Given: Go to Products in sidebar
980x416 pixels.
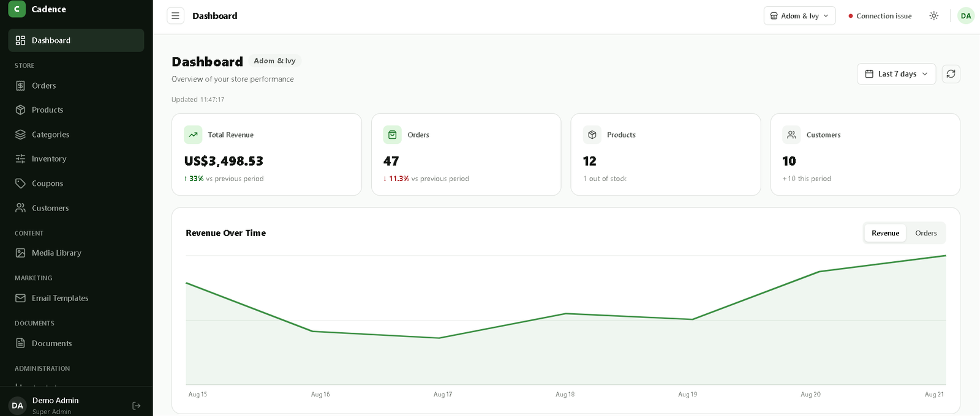Looking at the screenshot, I should pyautogui.click(x=76, y=110).
